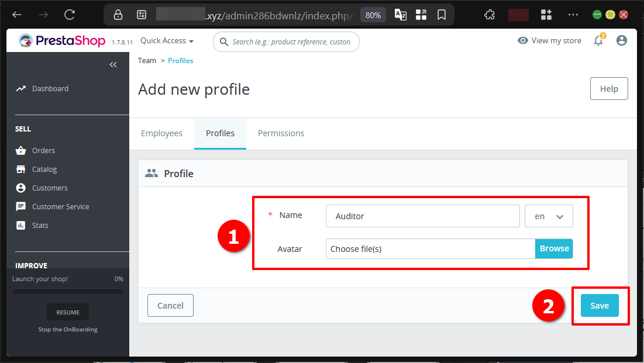Open the language selector showing 'en'
Image resolution: width=644 pixels, height=363 pixels.
point(549,216)
